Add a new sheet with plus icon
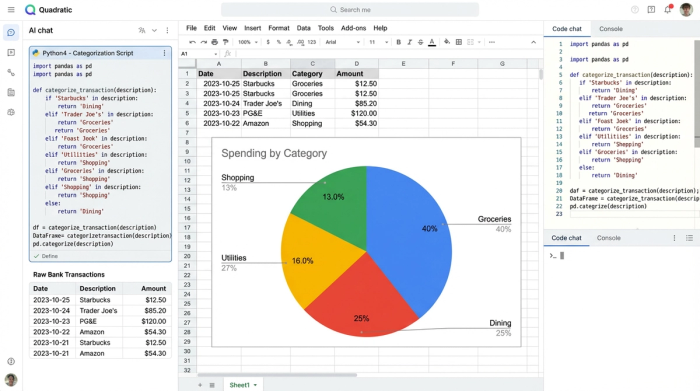 [x=200, y=385]
